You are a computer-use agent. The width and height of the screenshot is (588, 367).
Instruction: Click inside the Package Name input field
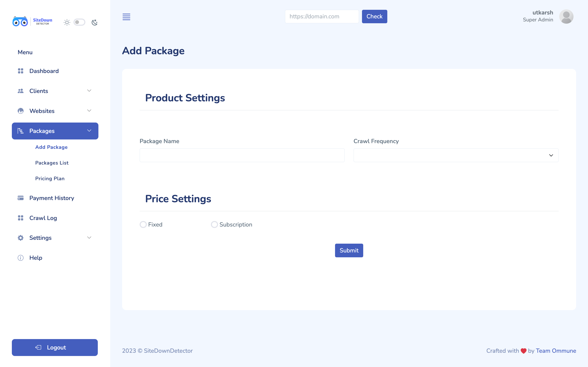tap(242, 155)
